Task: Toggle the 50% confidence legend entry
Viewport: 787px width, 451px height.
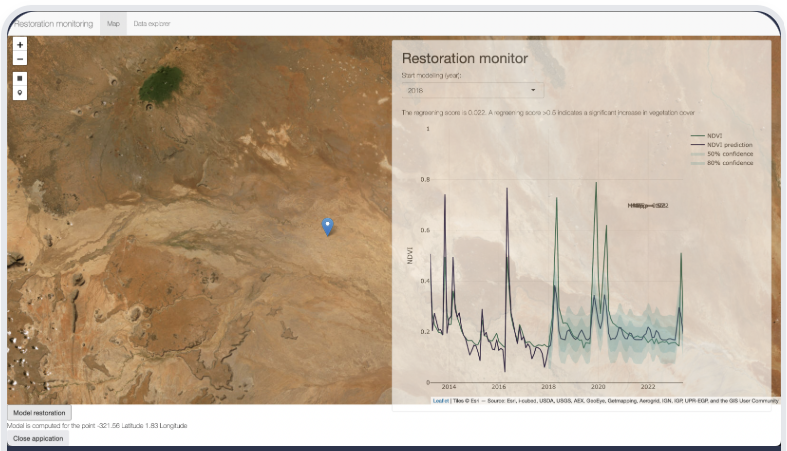Action: click(x=722, y=154)
